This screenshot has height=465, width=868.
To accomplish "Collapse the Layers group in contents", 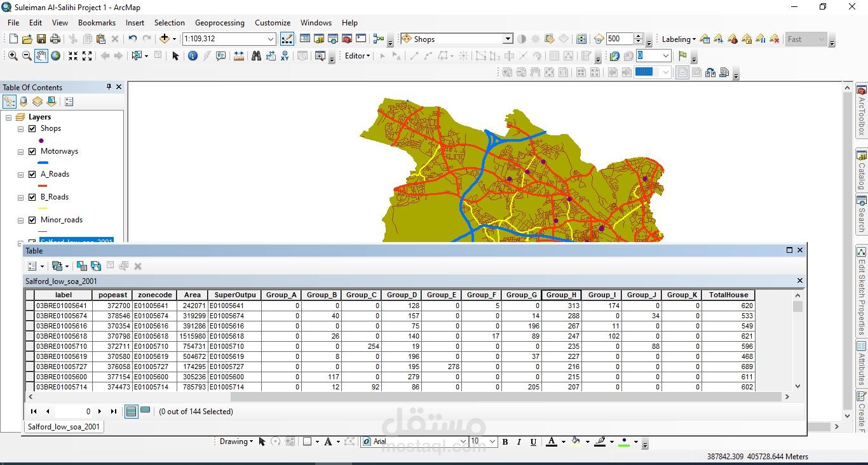I will 9,117.
